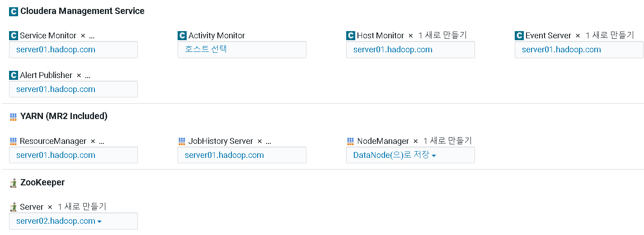Image resolution: width=644 pixels, height=235 pixels.
Task: Open the ResourceManager host selection field
Action: [73, 155]
